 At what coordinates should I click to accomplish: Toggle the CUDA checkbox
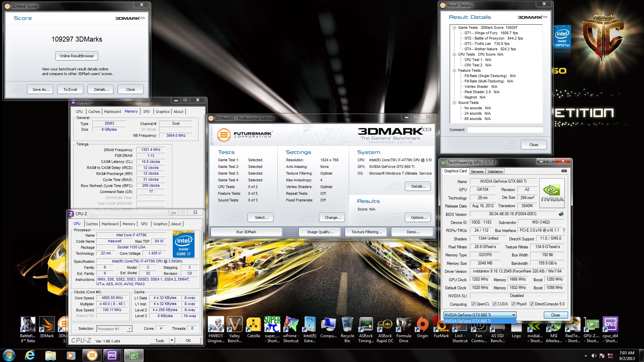[494, 304]
